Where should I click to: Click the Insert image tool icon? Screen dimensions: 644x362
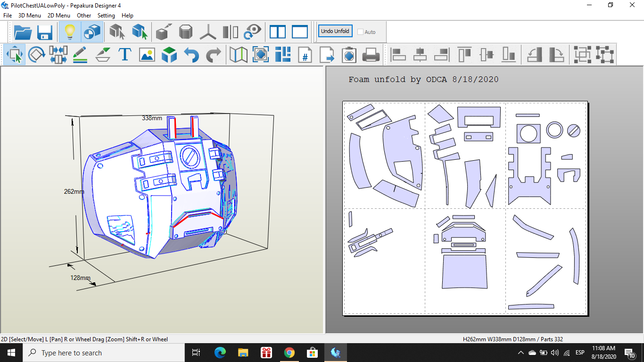click(147, 55)
